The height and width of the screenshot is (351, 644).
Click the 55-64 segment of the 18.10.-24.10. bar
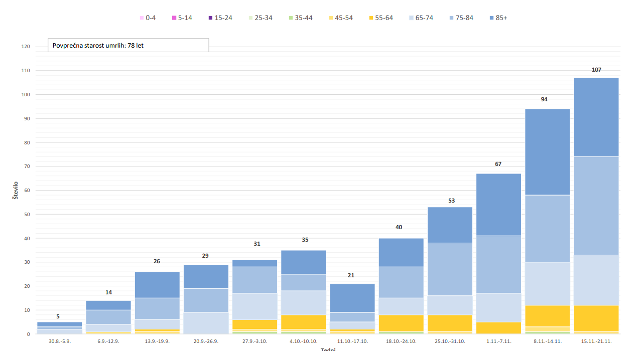[x=401, y=323]
